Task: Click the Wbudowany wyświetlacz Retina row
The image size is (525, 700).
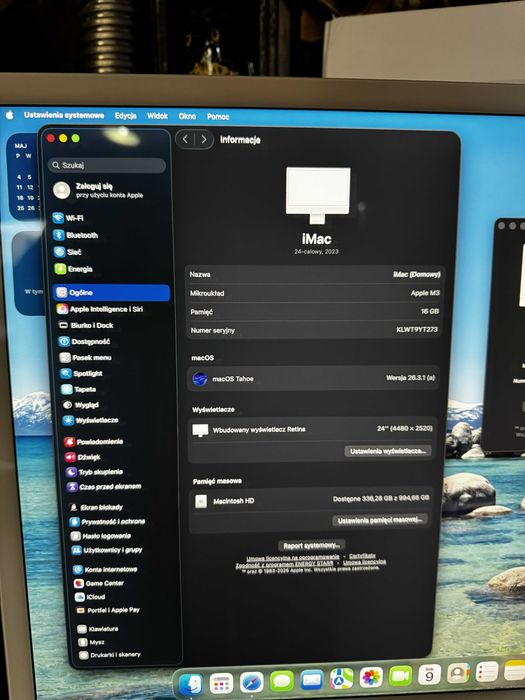Action: click(x=312, y=429)
